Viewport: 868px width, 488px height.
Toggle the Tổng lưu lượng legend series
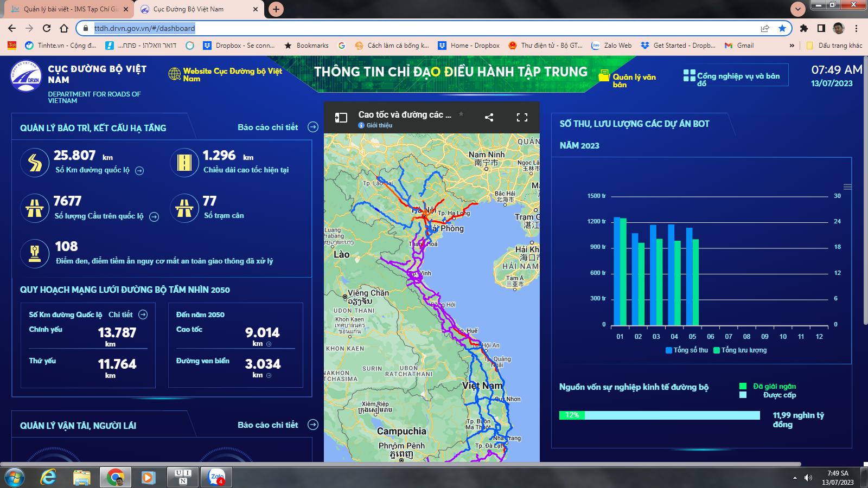click(740, 350)
